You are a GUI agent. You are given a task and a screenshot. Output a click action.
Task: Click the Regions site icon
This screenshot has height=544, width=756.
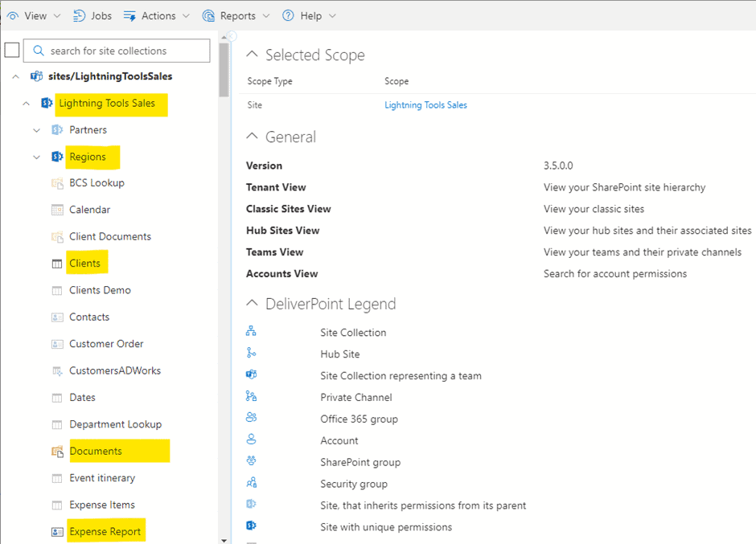click(57, 157)
